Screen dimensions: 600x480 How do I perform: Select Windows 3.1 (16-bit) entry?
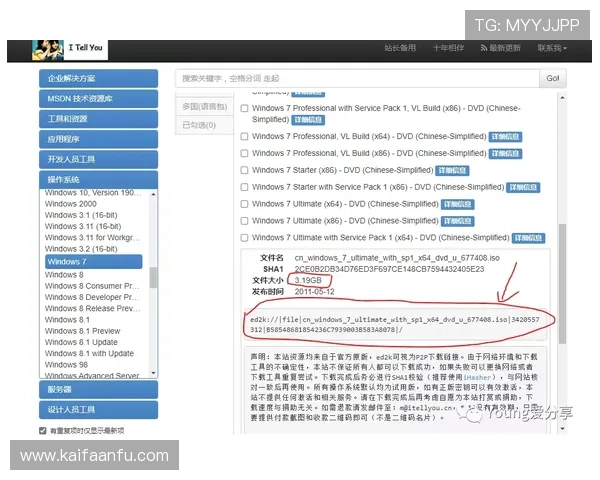pos(81,215)
